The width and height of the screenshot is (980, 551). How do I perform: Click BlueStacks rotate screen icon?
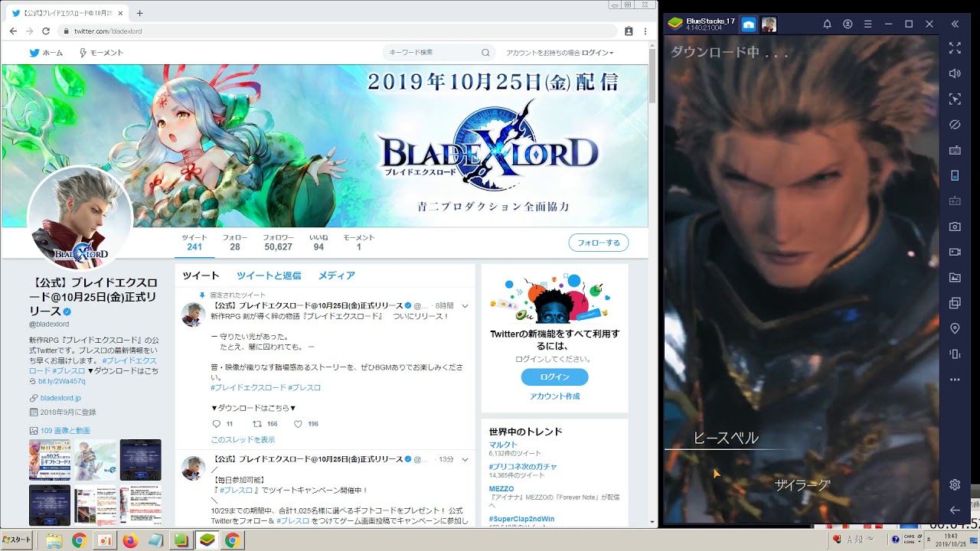point(955,175)
